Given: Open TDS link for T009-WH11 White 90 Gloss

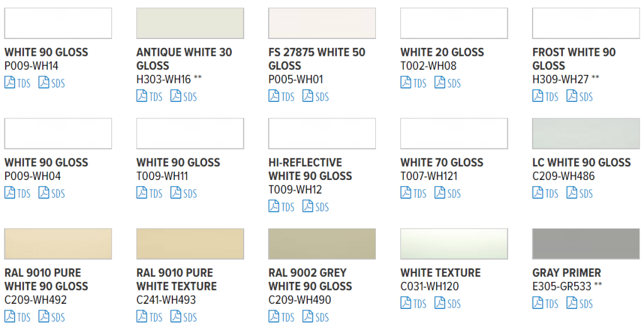Looking at the screenshot, I should click(150, 193).
